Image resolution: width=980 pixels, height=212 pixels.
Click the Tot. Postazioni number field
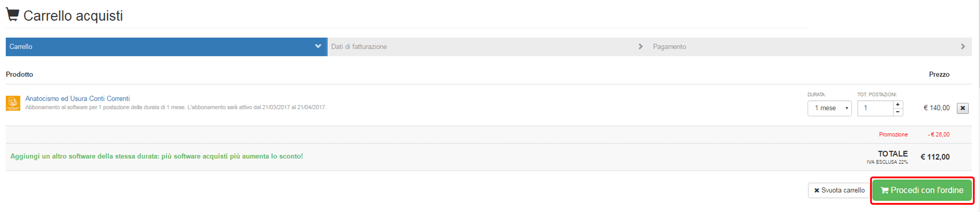click(x=875, y=108)
